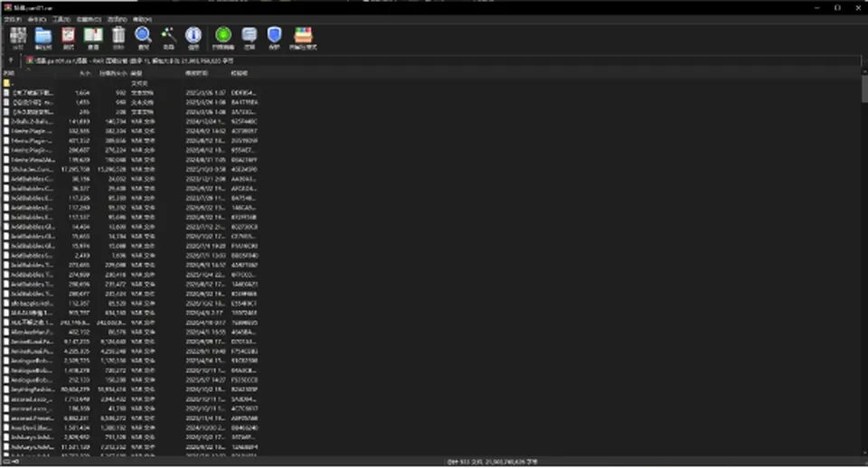Select the file row sized 402,152

tap(130, 332)
